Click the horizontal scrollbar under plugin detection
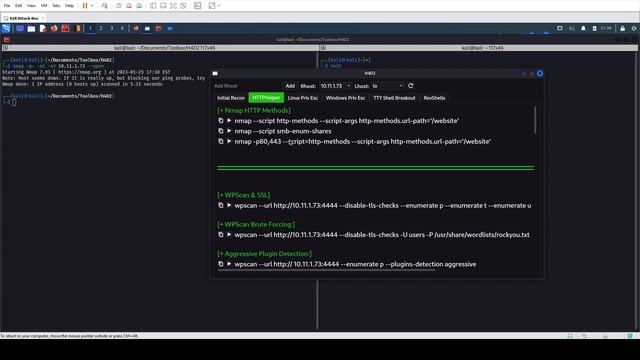640x360 pixels. (x=327, y=270)
